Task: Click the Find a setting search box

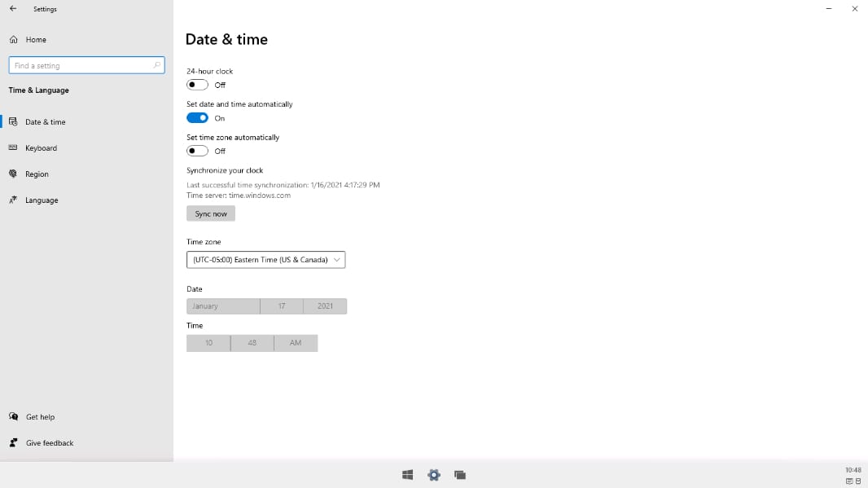Action: click(x=81, y=65)
